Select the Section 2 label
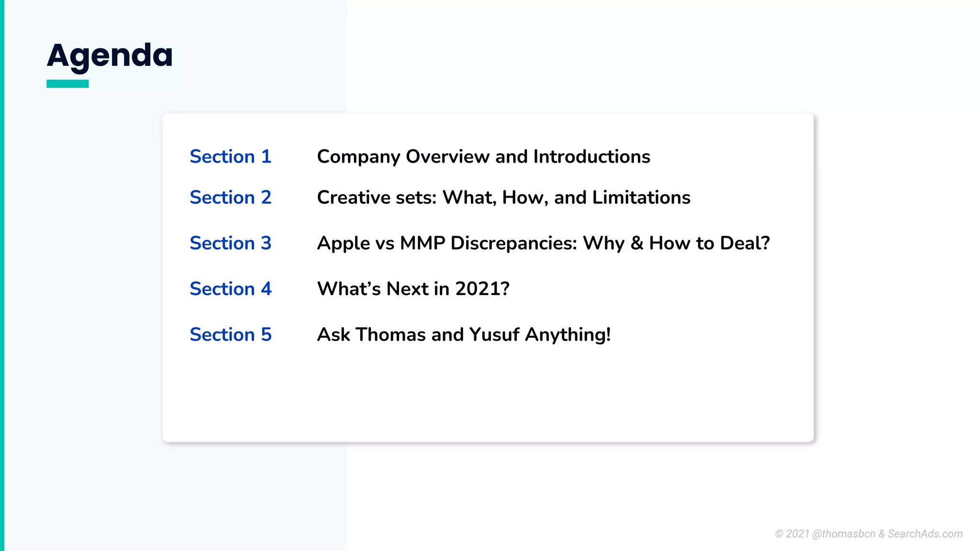Screen dimensions: 980x551 tap(230, 198)
